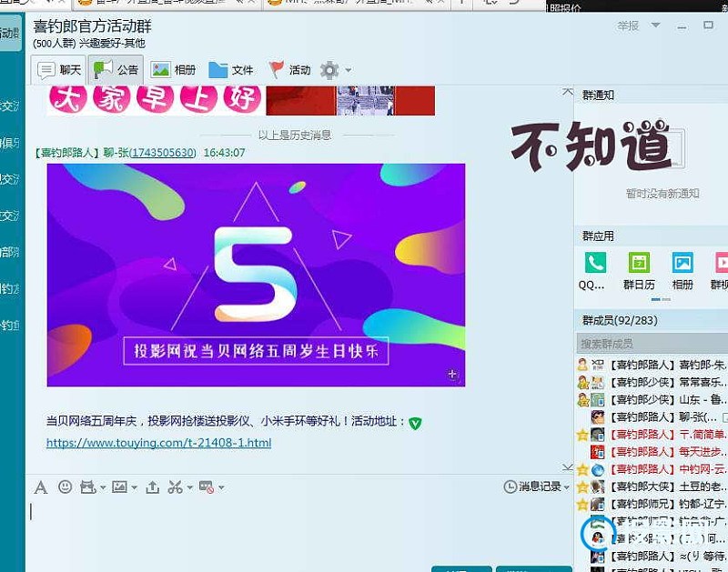
Task: Click the 群通知 header
Action: [598, 95]
